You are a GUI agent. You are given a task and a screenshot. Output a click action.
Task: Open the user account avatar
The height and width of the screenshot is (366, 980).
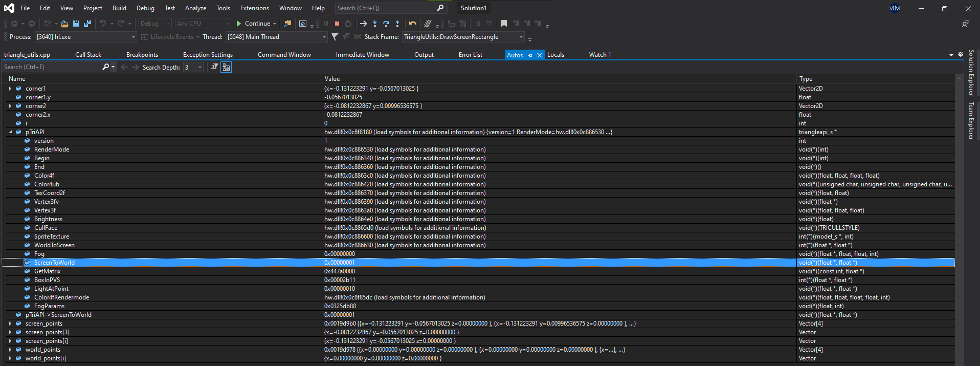(x=895, y=8)
